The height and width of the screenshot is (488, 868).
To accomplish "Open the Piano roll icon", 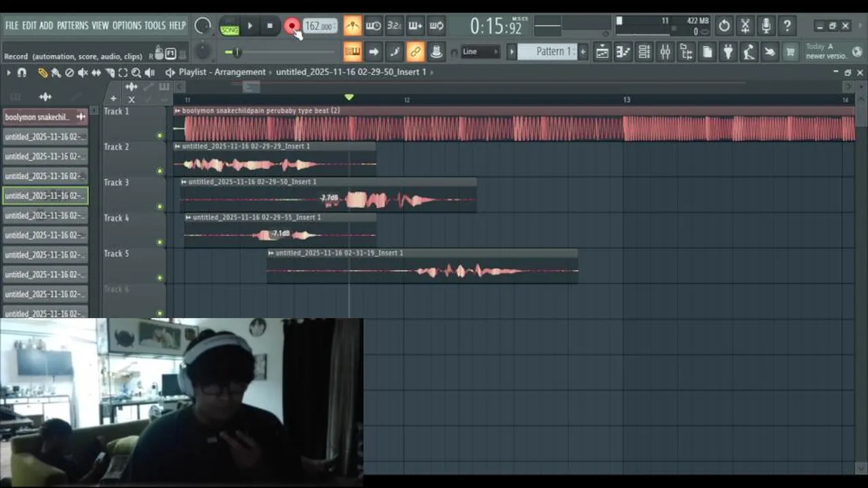I will 623,52.
